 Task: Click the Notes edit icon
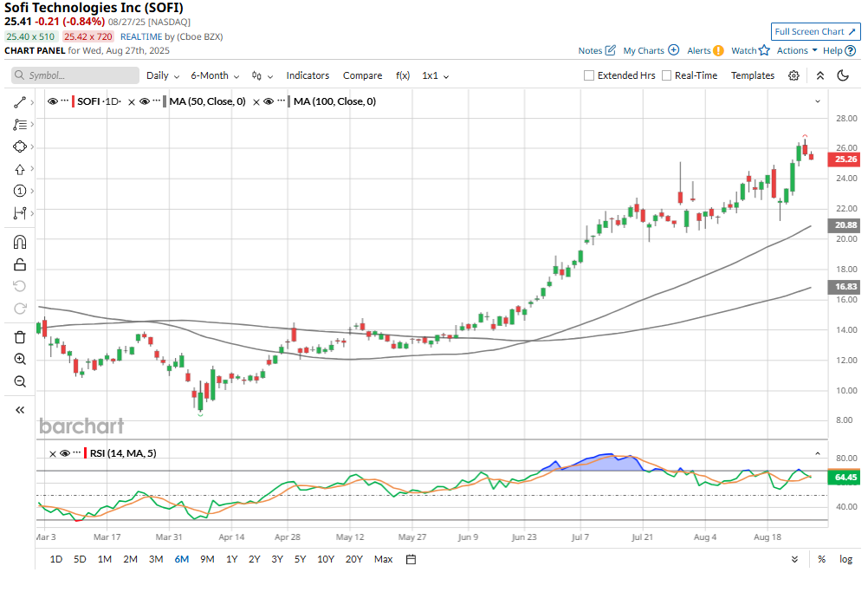610,50
